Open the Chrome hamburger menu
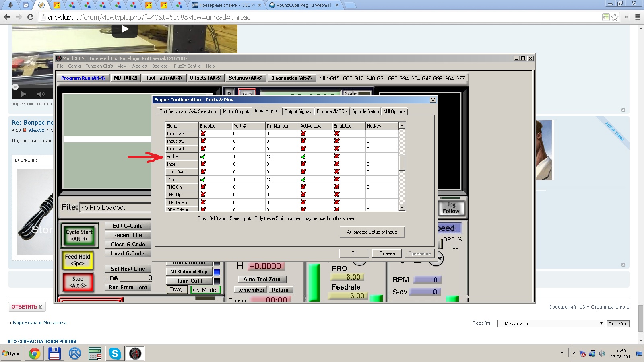 pyautogui.click(x=638, y=17)
